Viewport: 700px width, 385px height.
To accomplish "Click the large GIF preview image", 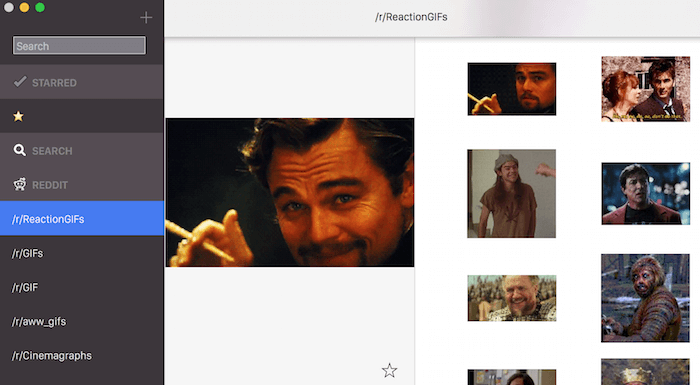I will 290,192.
